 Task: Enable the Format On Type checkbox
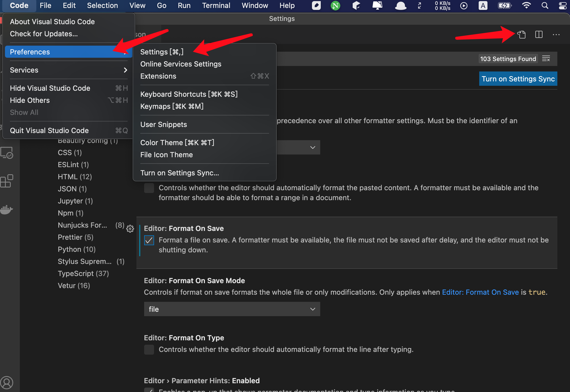pyautogui.click(x=149, y=350)
